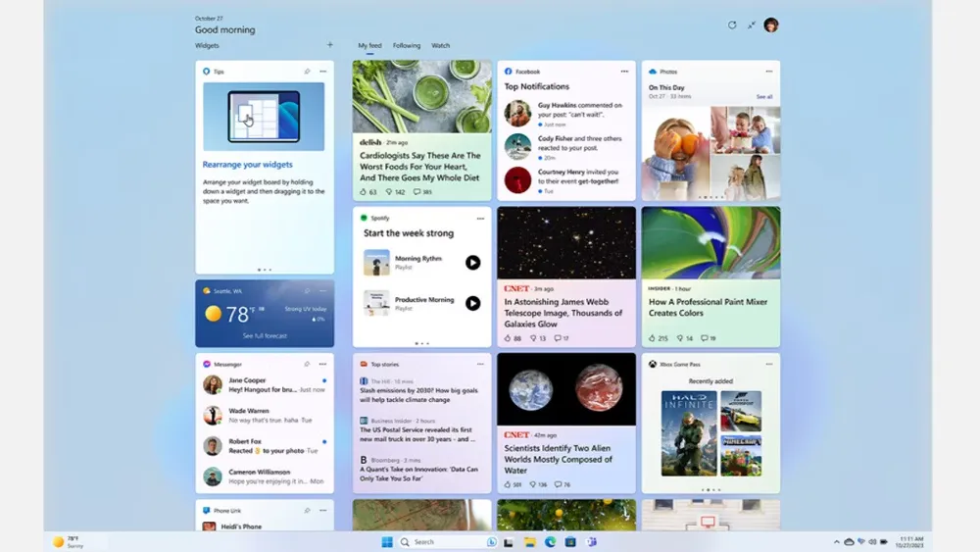This screenshot has width=980, height=552.
Task: Open the Halo Infinite game thumbnail
Action: pos(689,431)
